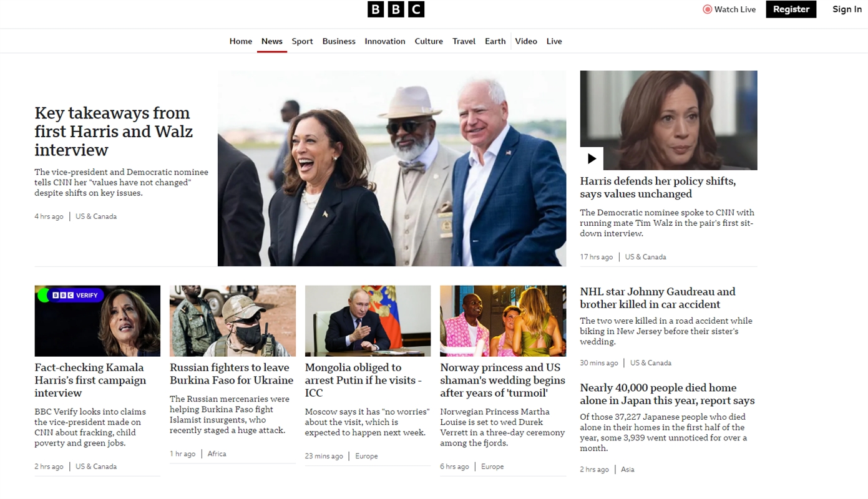
Task: Click the BBC logo at top
Action: [x=396, y=9]
